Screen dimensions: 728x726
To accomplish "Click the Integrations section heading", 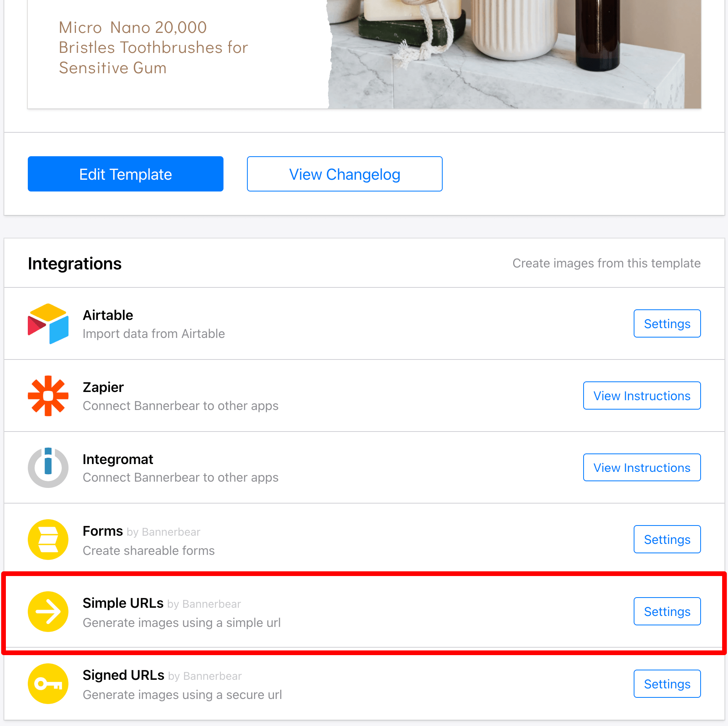I will coord(74,263).
